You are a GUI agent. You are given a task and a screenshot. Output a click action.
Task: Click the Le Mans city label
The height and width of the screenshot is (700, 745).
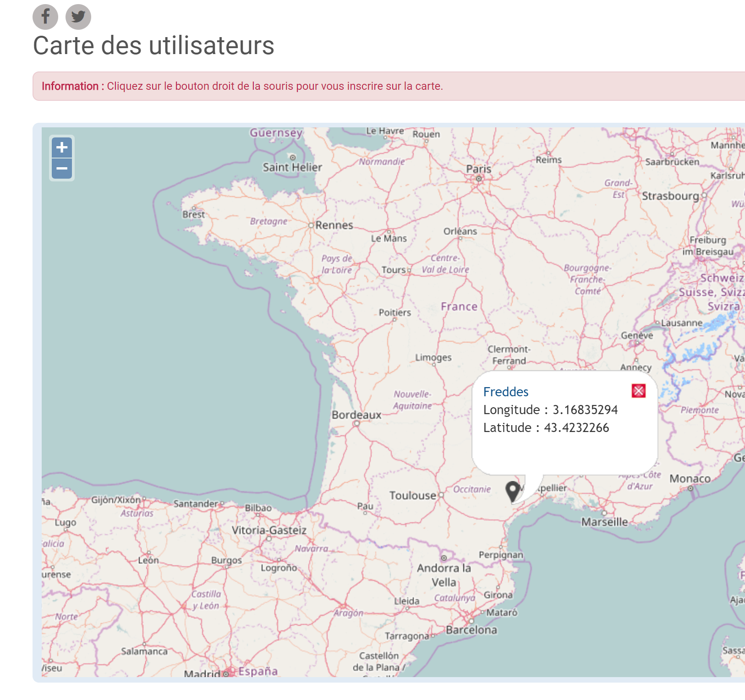389,238
